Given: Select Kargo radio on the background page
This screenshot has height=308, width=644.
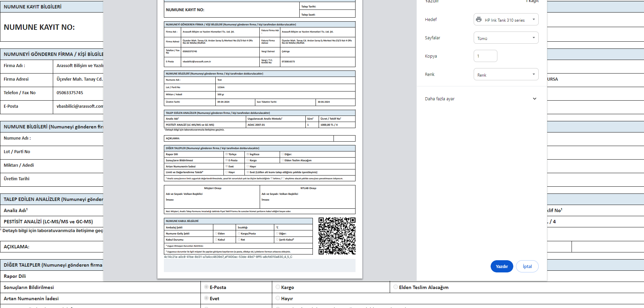Looking at the screenshot, I should pos(278,287).
